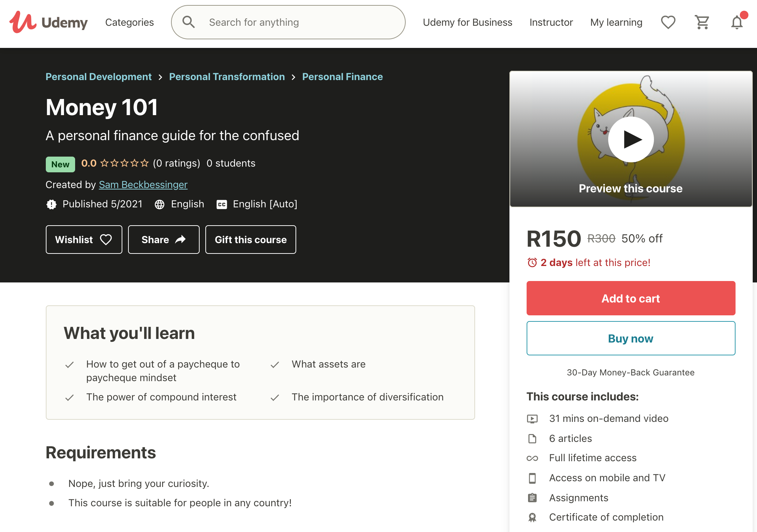Click the Udemy for Business menu item
This screenshot has width=757, height=532.
[467, 23]
